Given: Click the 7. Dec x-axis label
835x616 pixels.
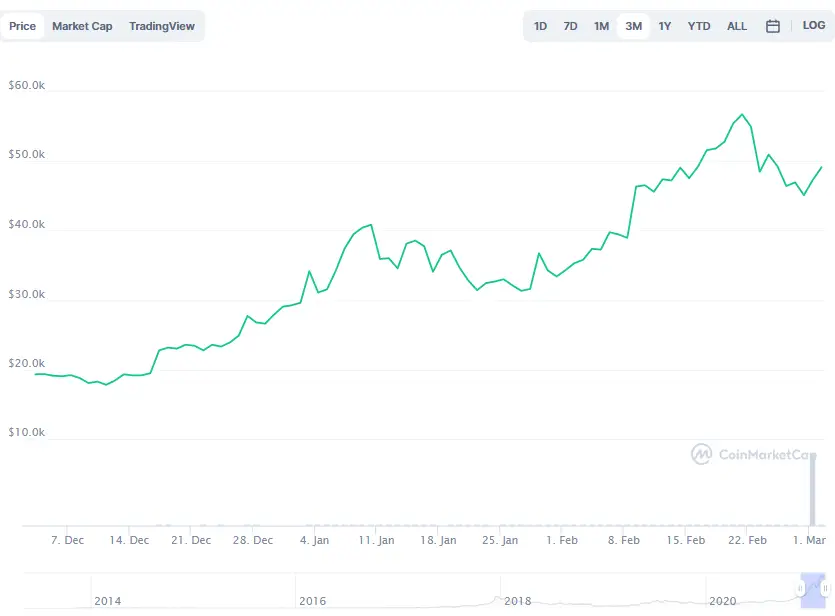Looking at the screenshot, I should click(67, 540).
